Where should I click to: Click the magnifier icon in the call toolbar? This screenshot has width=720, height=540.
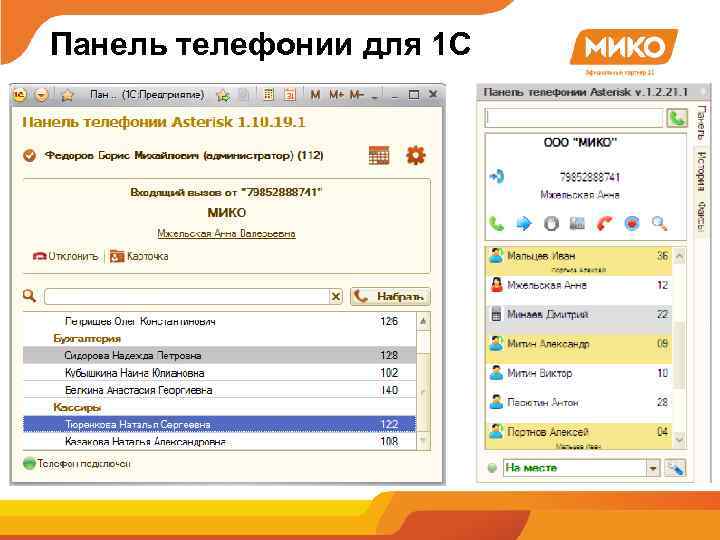click(660, 224)
